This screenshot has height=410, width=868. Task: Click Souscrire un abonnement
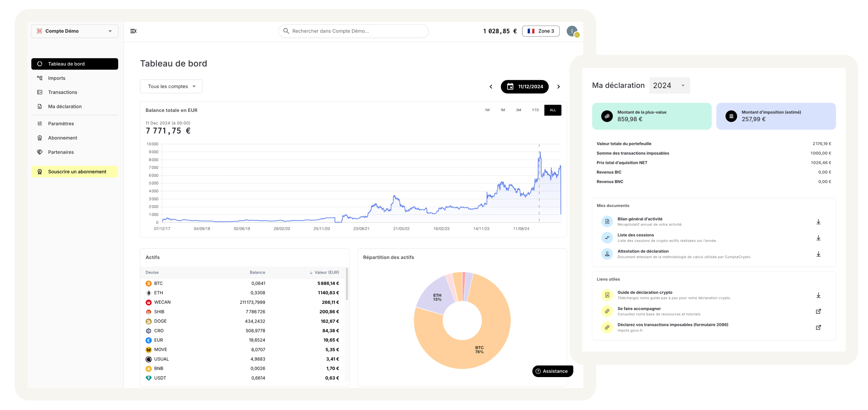[x=76, y=172]
